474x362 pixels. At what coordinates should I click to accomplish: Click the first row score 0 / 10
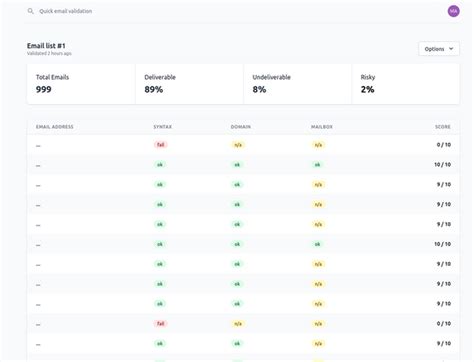(444, 145)
